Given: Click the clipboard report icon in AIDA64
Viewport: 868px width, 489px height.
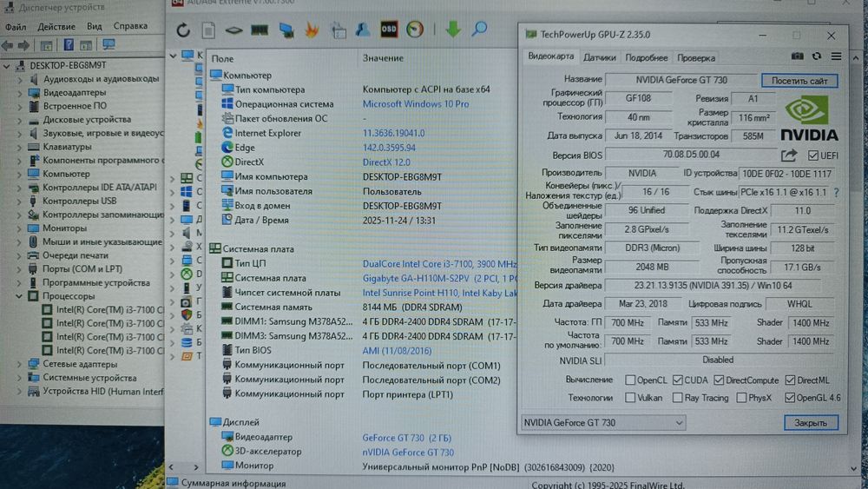Looking at the screenshot, I should (339, 30).
